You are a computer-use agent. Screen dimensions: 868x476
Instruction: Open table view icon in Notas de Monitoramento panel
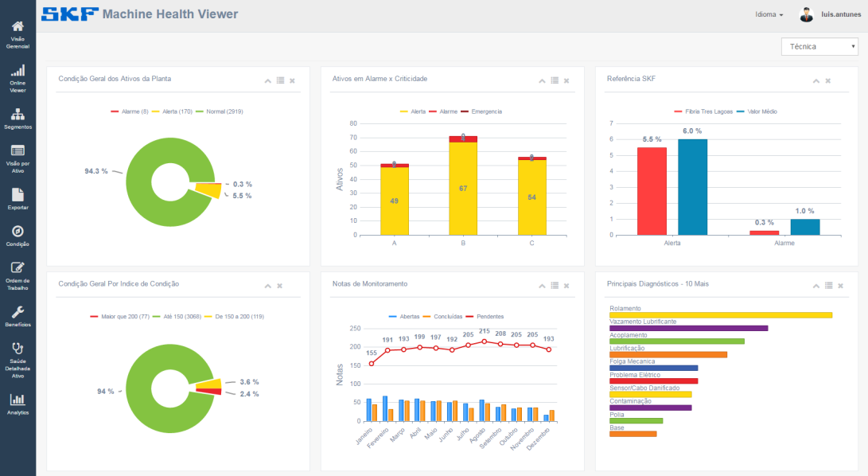coord(555,286)
